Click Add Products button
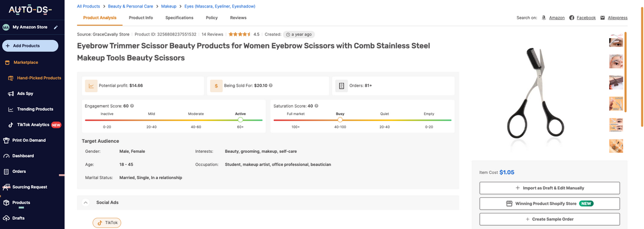The width and height of the screenshot is (644, 229). (x=30, y=46)
